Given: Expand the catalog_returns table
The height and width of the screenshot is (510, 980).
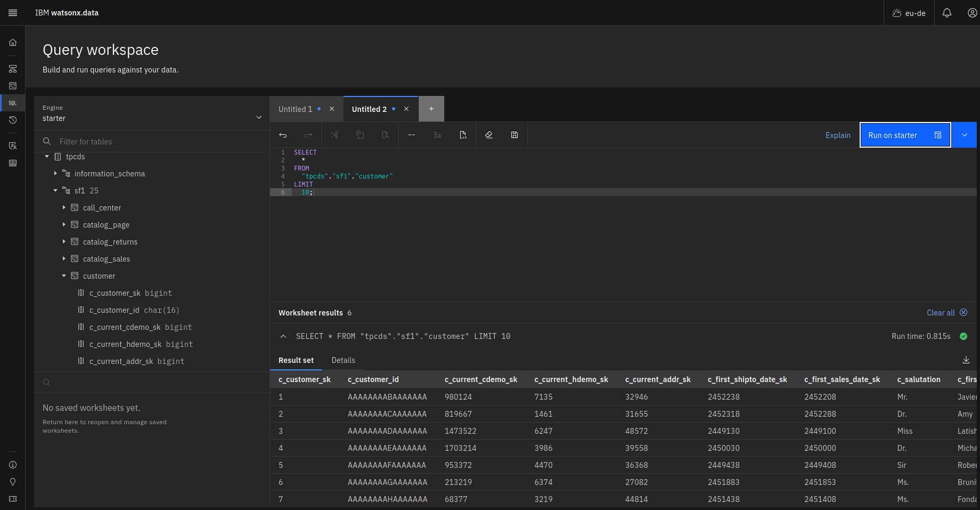Looking at the screenshot, I should pos(64,242).
